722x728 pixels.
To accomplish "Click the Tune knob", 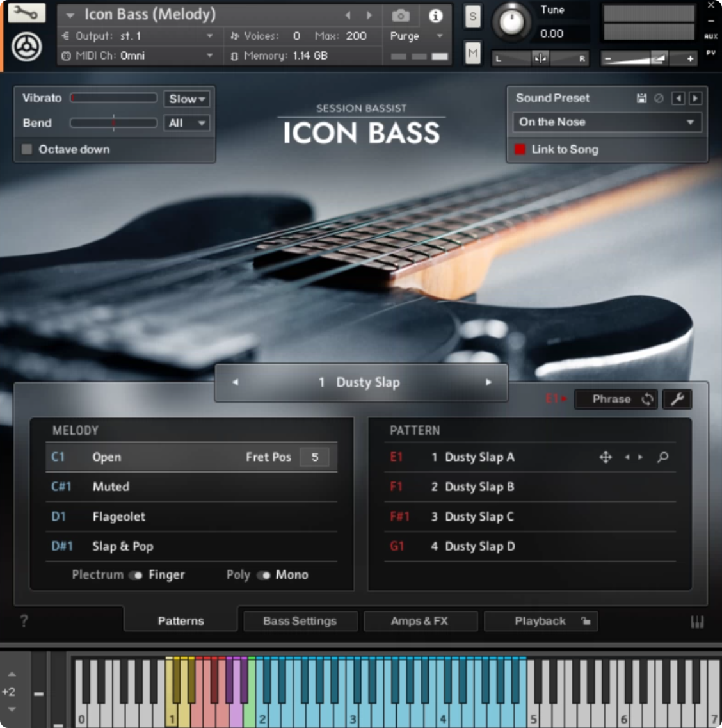I will tap(511, 22).
